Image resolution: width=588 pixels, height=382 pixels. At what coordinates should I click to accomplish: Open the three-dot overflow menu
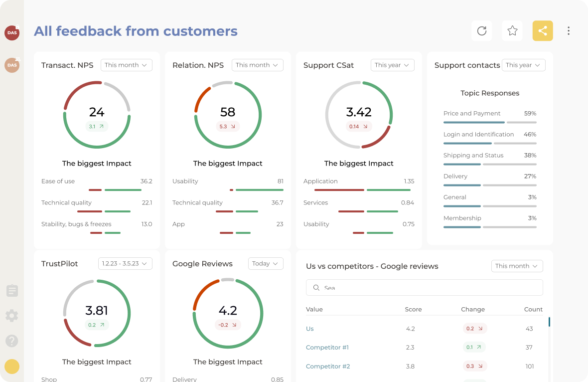coord(569,30)
